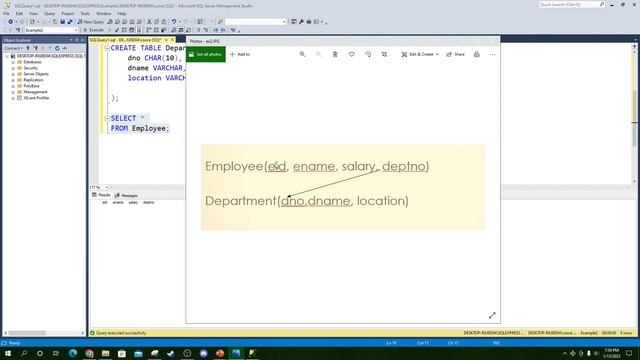This screenshot has width=640, height=360.
Task: Click the Cut scissors icon in toolbar
Action: pyautogui.click(x=149, y=22)
